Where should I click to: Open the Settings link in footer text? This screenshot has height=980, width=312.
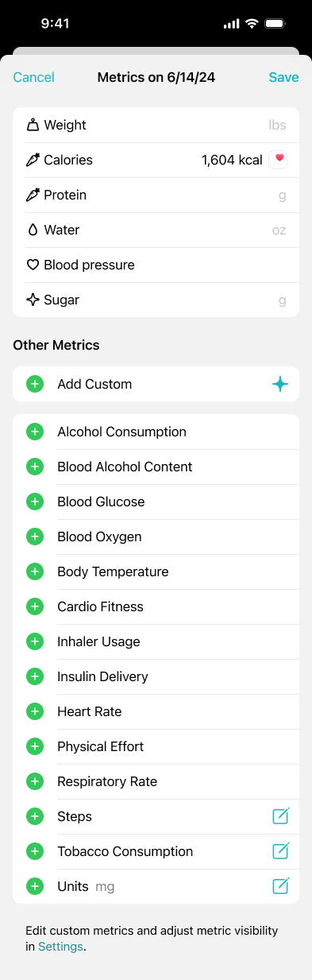click(60, 947)
